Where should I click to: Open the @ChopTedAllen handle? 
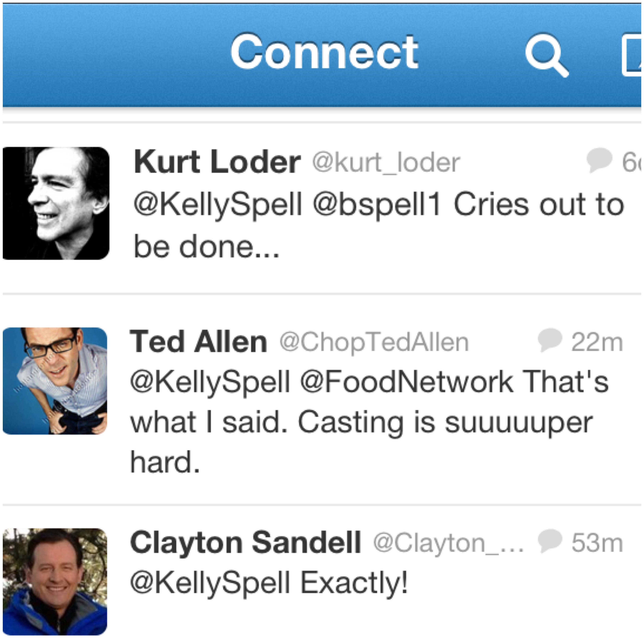pyautogui.click(x=374, y=342)
